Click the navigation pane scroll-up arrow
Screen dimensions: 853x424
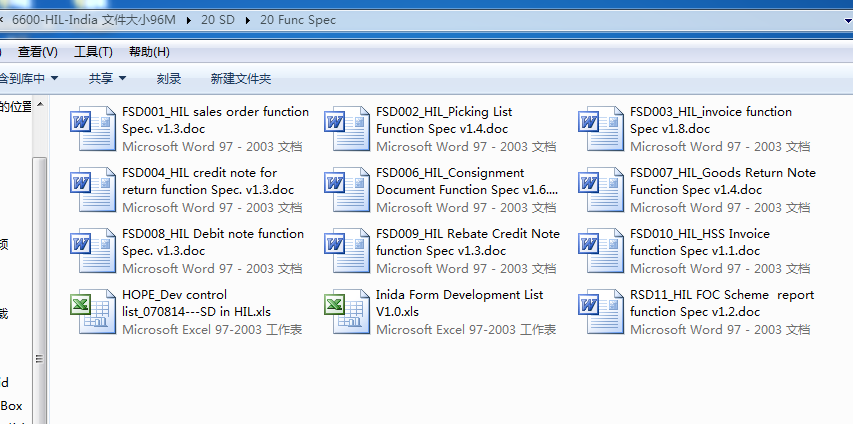pyautogui.click(x=39, y=103)
